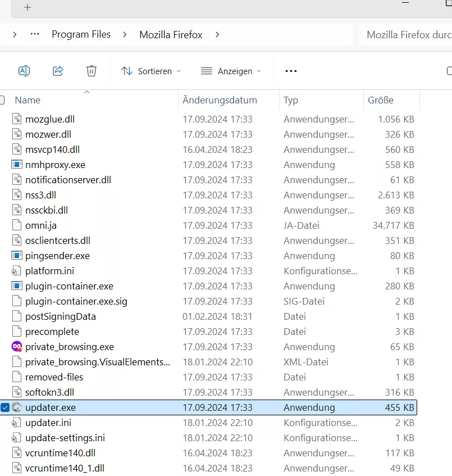Expand the chevron after Mozilla Firefox breadcrumb
This screenshot has width=452, height=476.
(x=217, y=35)
